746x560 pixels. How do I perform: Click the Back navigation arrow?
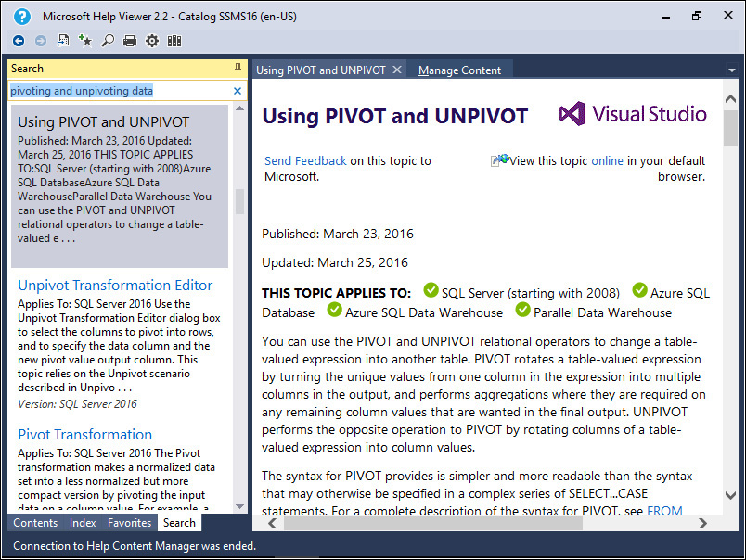19,41
